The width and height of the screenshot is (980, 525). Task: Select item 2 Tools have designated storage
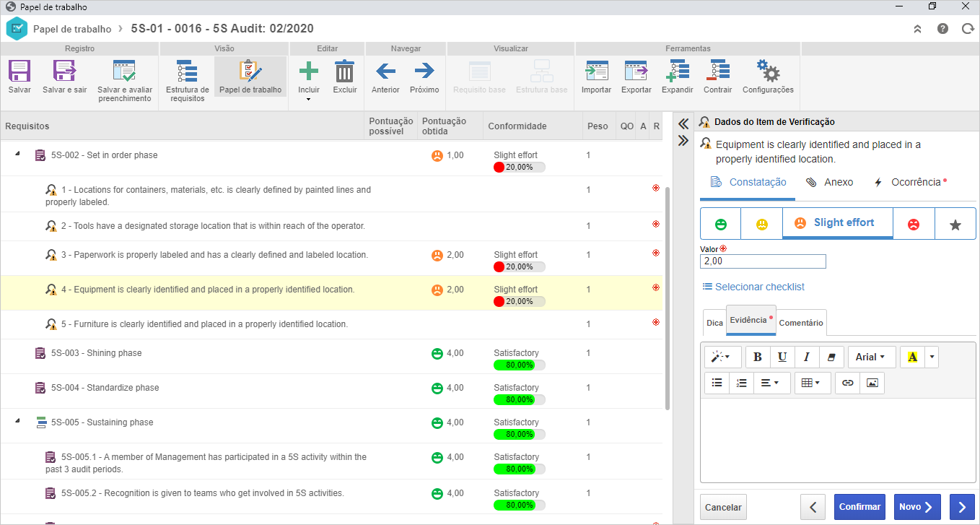331,226
